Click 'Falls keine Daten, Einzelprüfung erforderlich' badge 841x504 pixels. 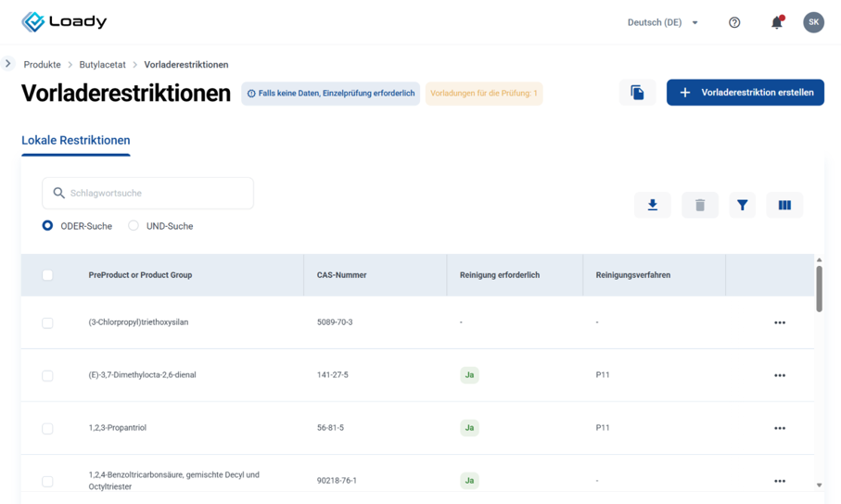point(330,94)
